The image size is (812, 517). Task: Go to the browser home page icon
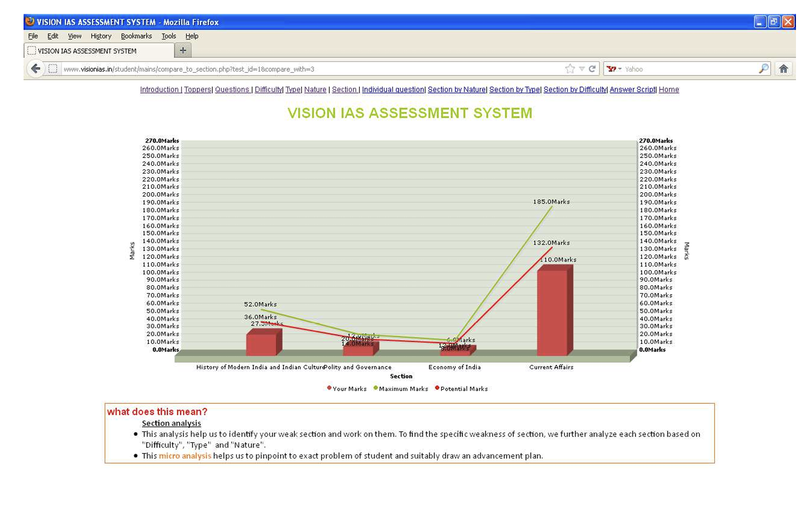(x=784, y=69)
